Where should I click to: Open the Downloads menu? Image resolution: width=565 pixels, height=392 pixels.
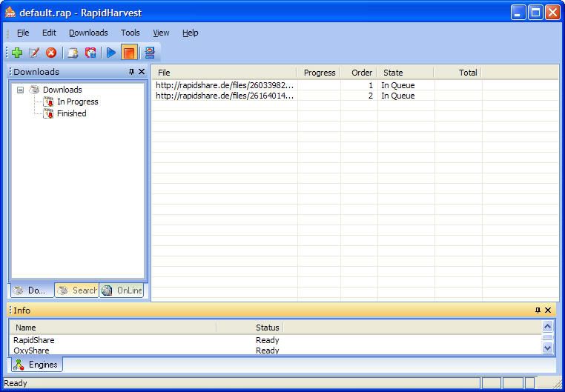click(88, 33)
